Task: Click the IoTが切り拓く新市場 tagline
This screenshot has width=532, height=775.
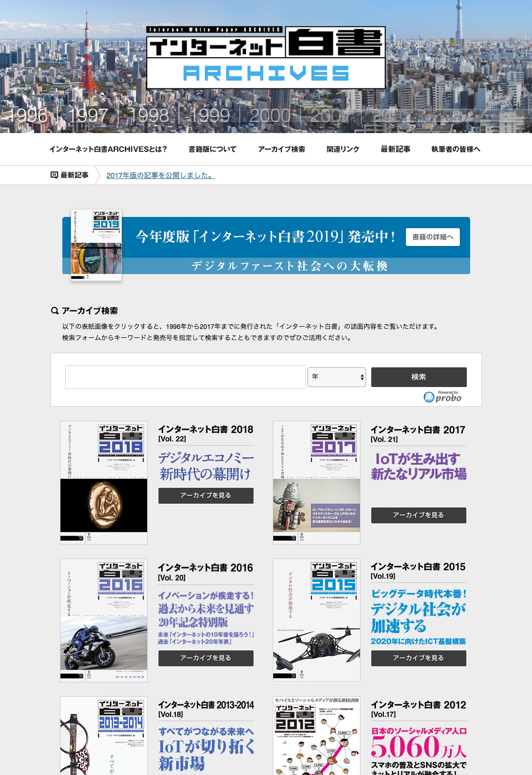Action: coord(206,755)
